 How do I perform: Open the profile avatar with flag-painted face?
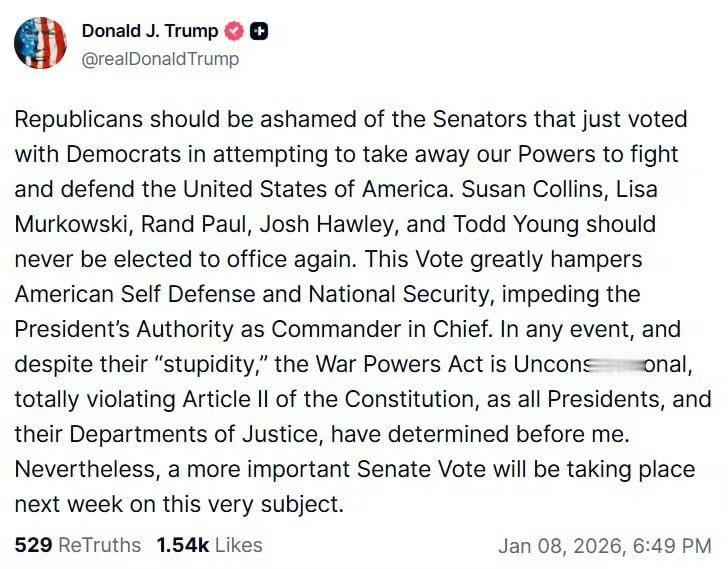point(40,43)
